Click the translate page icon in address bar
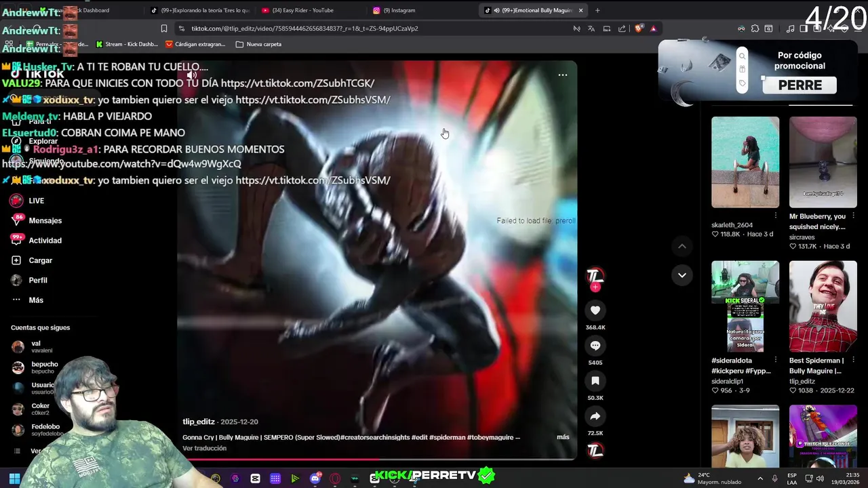Image resolution: width=868 pixels, height=488 pixels. point(591,28)
